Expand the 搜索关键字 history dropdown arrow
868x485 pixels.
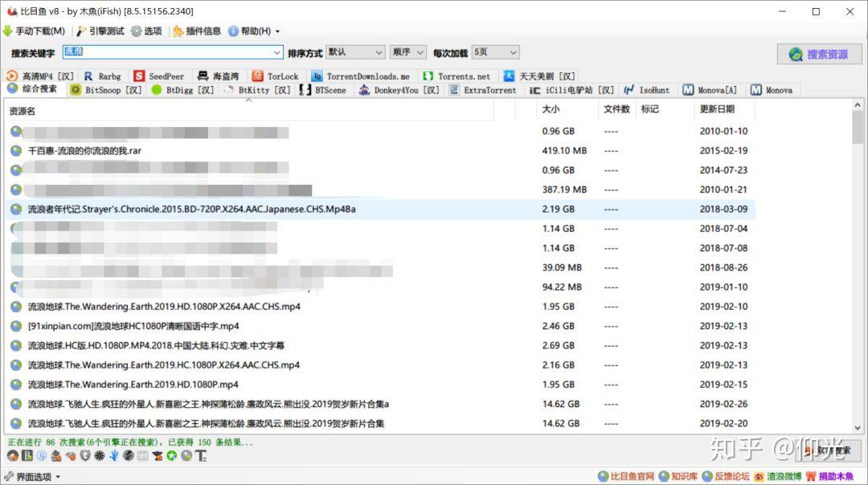[x=276, y=52]
